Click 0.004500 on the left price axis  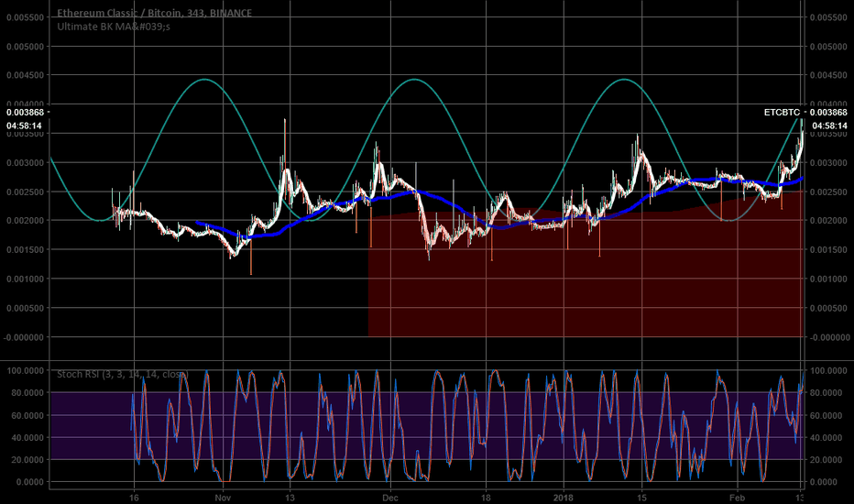(x=25, y=75)
